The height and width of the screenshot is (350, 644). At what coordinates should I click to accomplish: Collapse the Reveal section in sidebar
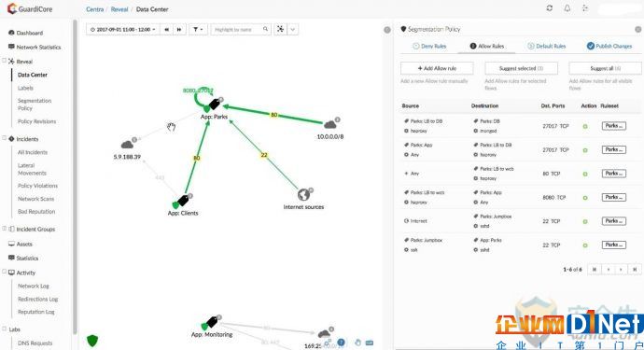[x=4, y=61]
